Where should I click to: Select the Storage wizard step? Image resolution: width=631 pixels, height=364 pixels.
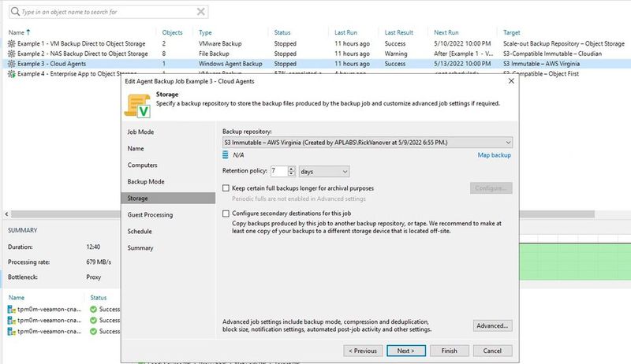168,198
